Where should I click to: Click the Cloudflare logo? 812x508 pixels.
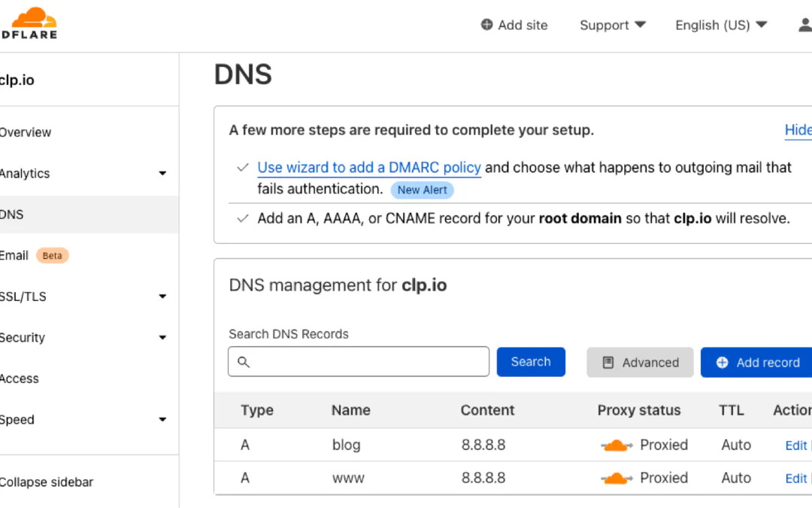click(30, 23)
